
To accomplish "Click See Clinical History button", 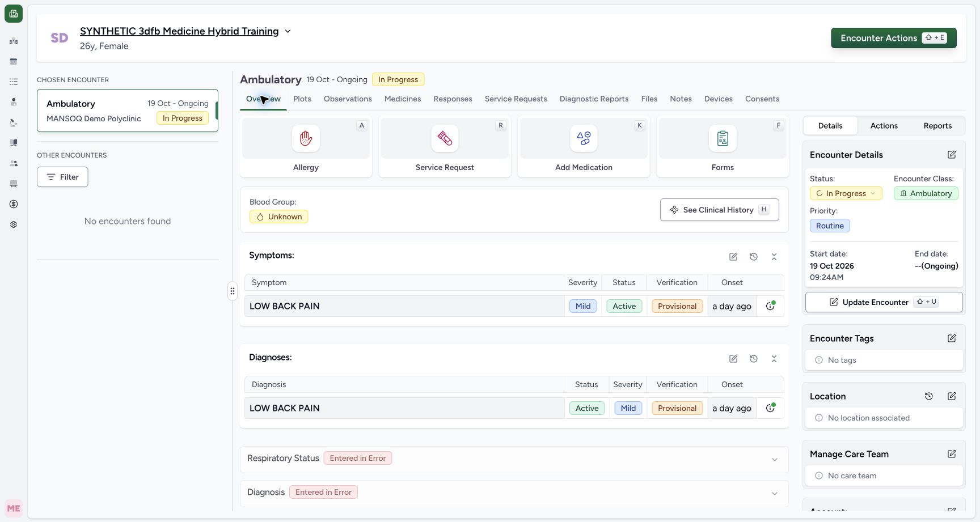I will click(719, 210).
